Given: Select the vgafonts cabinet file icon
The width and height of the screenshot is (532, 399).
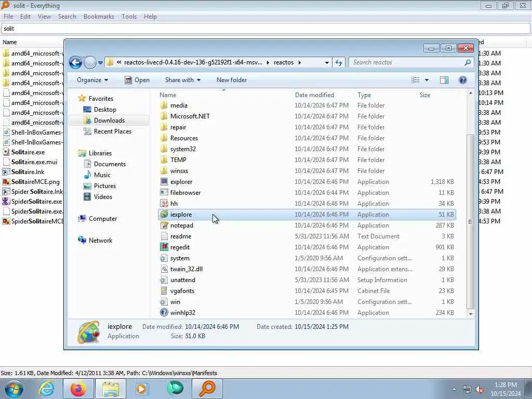Looking at the screenshot, I should click(164, 291).
